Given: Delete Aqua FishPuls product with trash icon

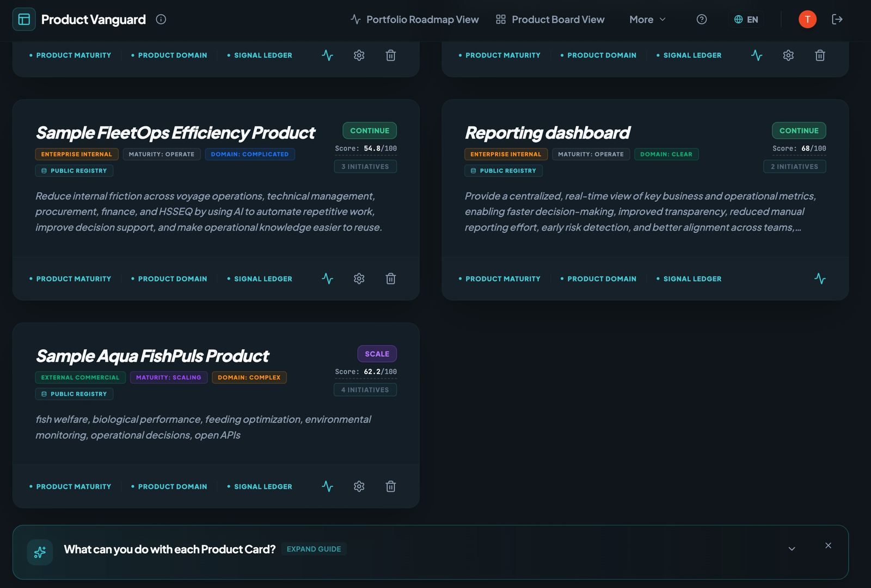Looking at the screenshot, I should tap(391, 487).
